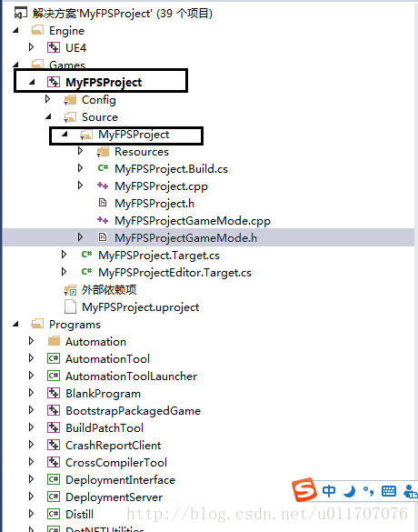The height and width of the screenshot is (532, 418).
Task: Select the AutomationToolLauncher project
Action: [x=131, y=376]
